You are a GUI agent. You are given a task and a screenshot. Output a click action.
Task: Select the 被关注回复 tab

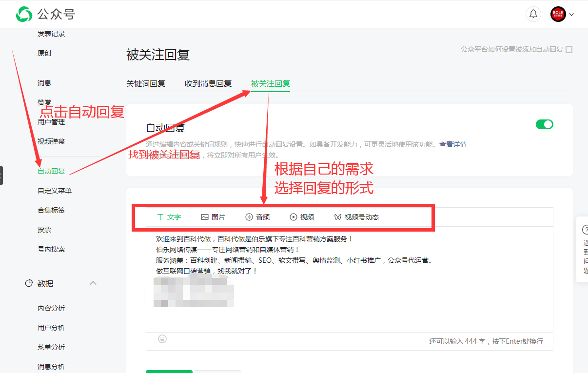point(271,83)
